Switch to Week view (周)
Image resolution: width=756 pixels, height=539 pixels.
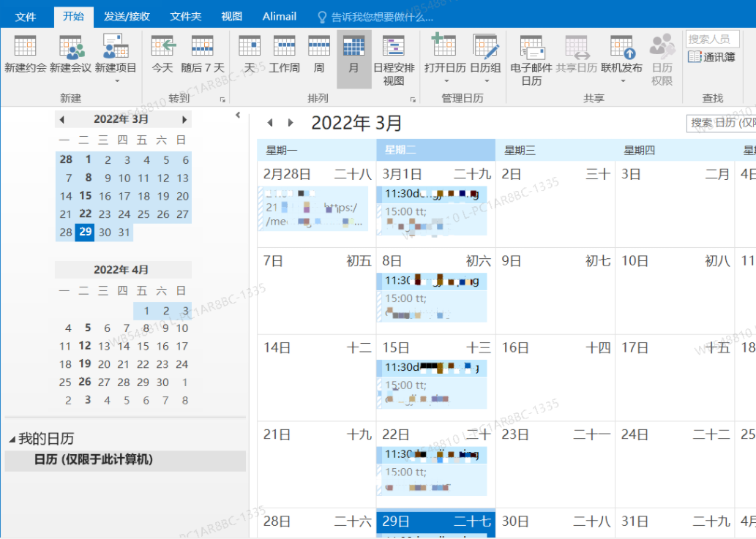point(318,54)
